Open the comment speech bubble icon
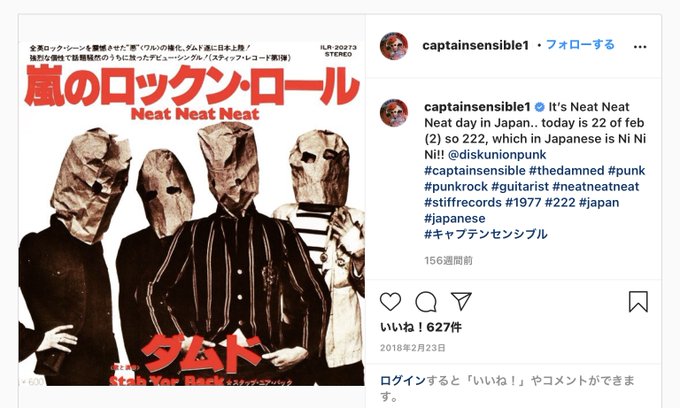Image resolution: width=680 pixels, height=408 pixels. tap(426, 301)
